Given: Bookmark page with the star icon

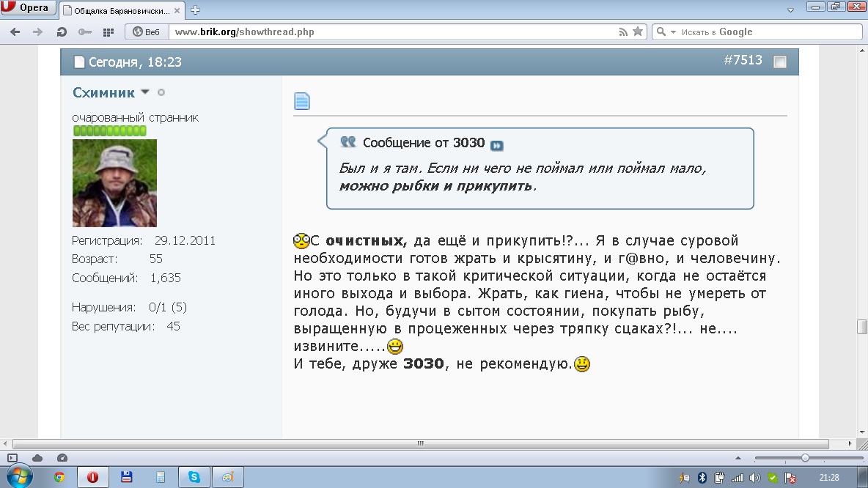Looking at the screenshot, I should (x=638, y=32).
